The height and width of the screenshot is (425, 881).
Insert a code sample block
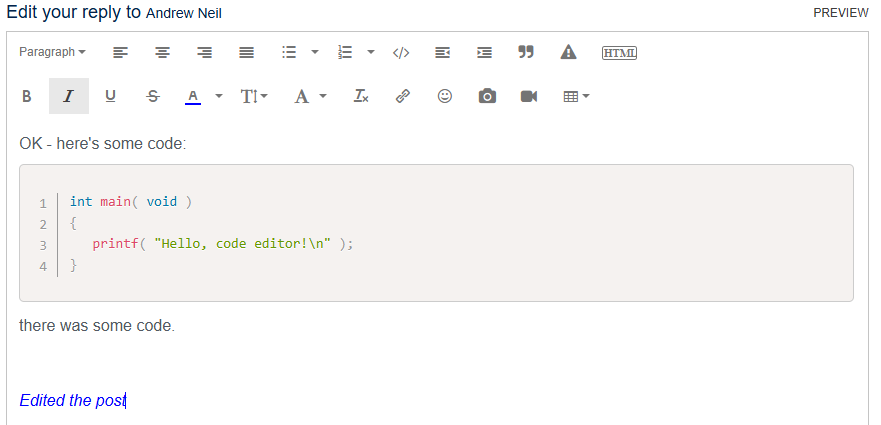click(401, 52)
